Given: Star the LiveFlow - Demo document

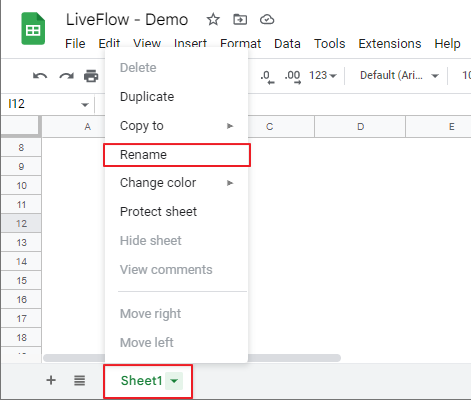Looking at the screenshot, I should 213,19.
